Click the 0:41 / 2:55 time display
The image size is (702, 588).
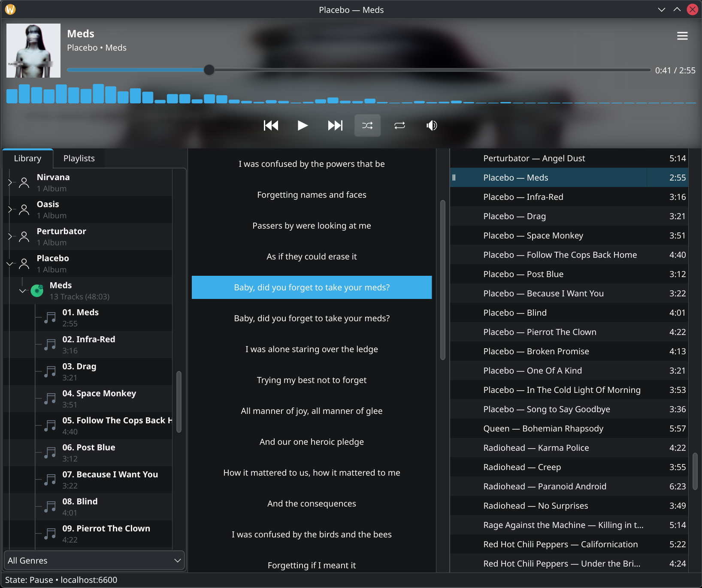(675, 70)
